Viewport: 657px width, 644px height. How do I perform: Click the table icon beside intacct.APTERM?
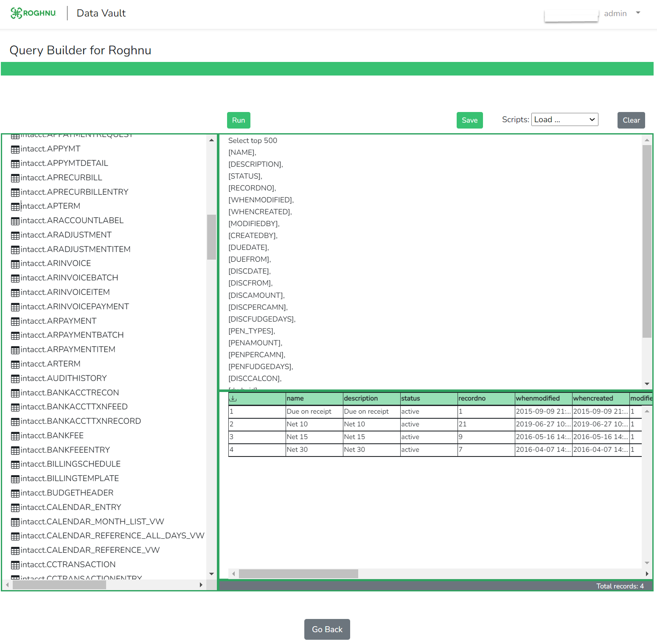tap(15, 207)
